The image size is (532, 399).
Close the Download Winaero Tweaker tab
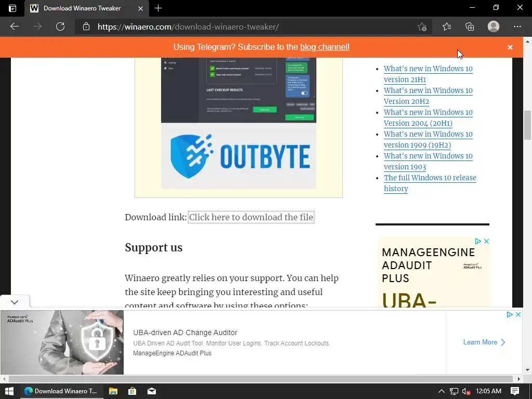point(140,8)
